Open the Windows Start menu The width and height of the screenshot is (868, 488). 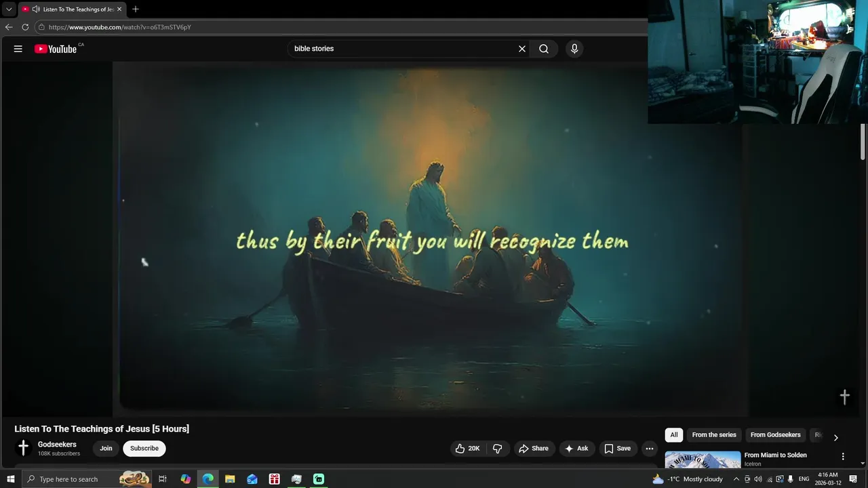coord(10,479)
